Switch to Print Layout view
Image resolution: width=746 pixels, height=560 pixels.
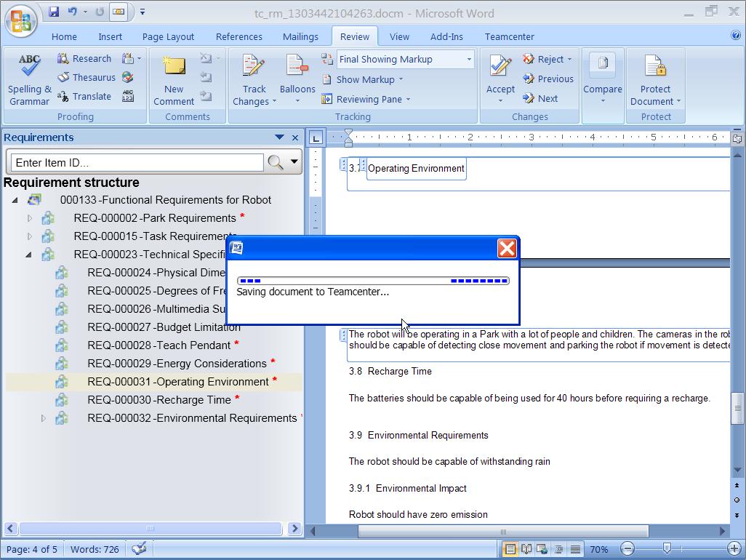[510, 550]
